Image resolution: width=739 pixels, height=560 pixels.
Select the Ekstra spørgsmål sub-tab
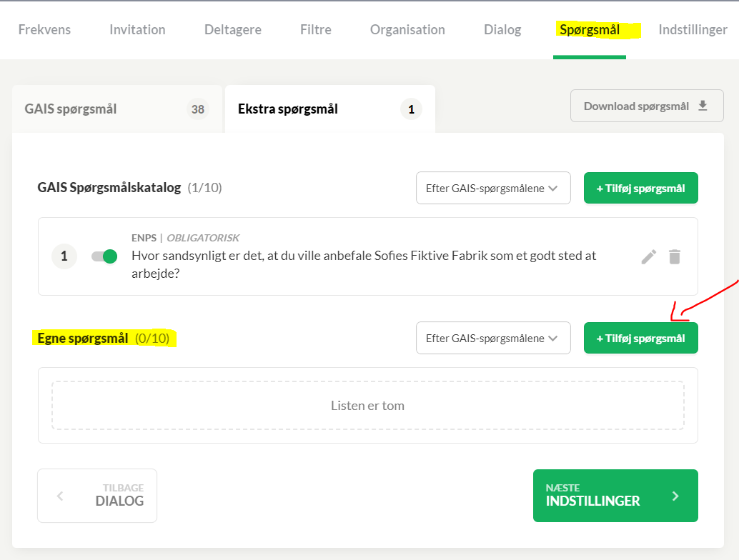(330, 109)
